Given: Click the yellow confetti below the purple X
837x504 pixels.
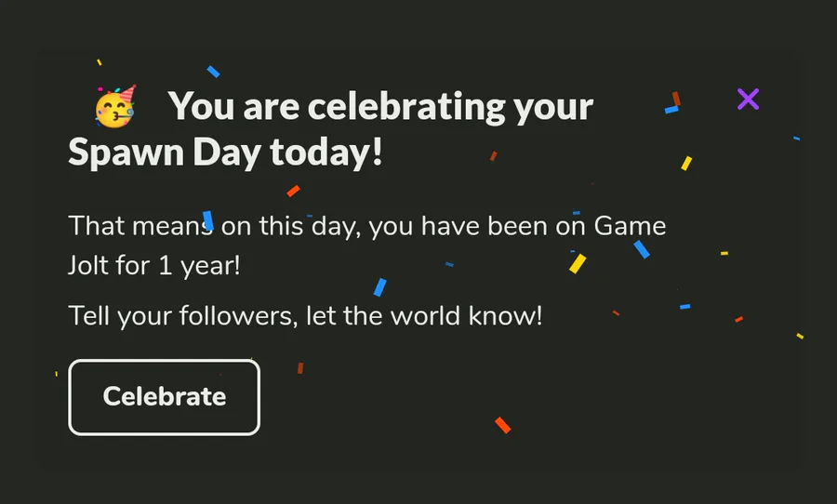Looking at the screenshot, I should pyautogui.click(x=686, y=164).
